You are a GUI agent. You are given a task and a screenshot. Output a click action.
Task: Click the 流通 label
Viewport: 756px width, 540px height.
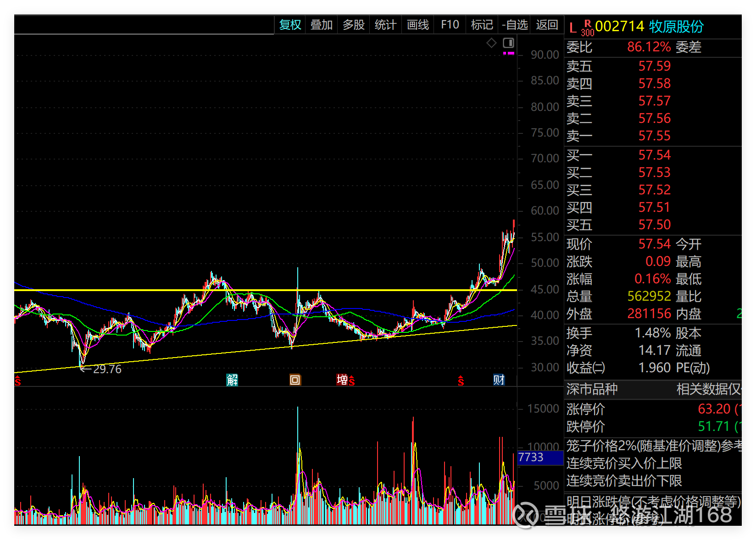(x=689, y=350)
